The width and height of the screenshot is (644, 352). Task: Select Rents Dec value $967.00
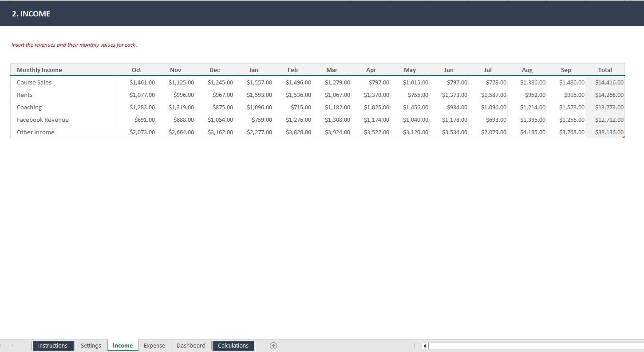215,95
